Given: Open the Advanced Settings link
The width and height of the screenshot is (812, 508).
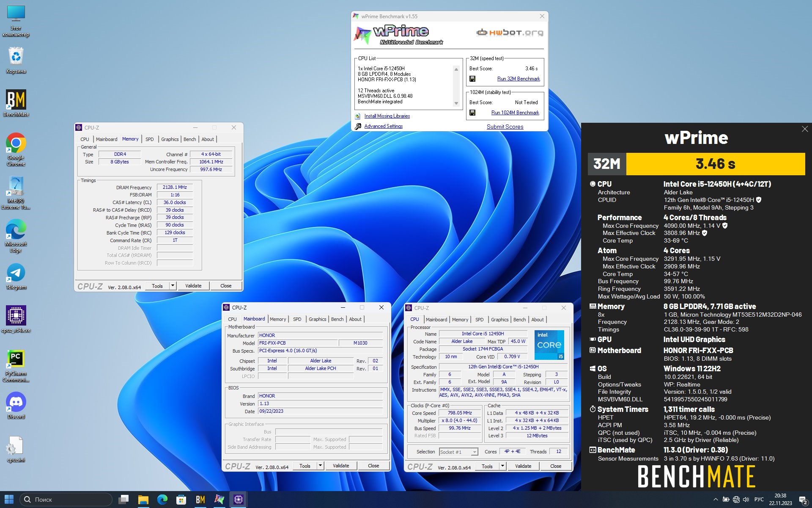Looking at the screenshot, I should click(x=384, y=126).
